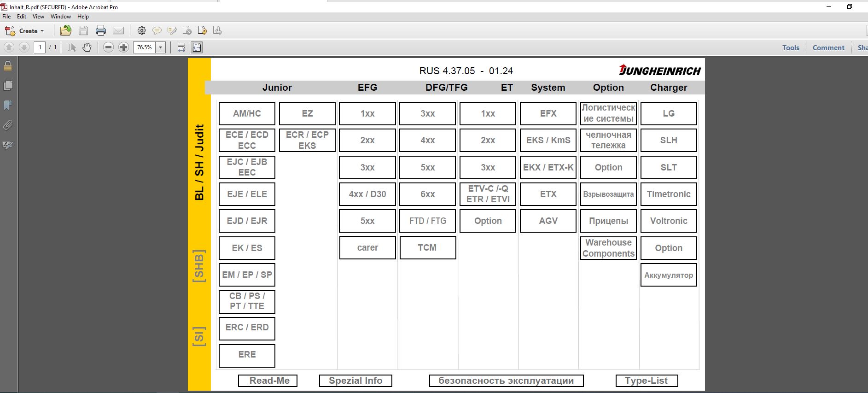Open the 4xx / D30 EFG box
The image size is (868, 393).
[x=367, y=194]
